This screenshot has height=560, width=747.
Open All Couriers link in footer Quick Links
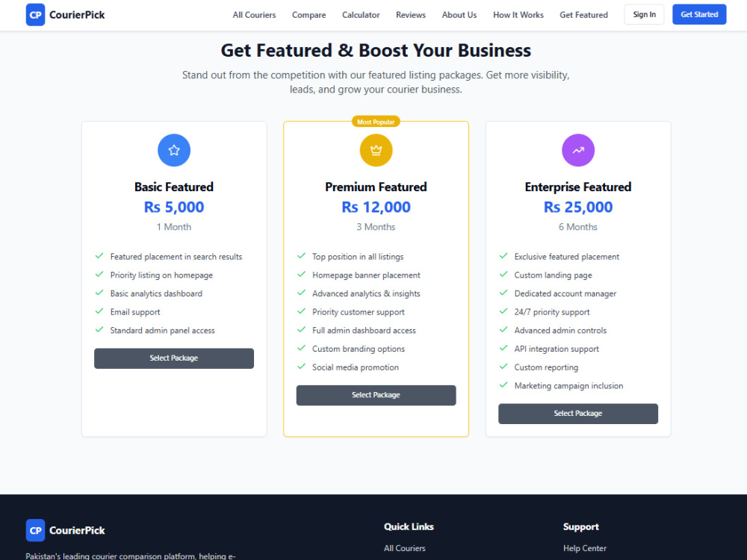click(404, 548)
